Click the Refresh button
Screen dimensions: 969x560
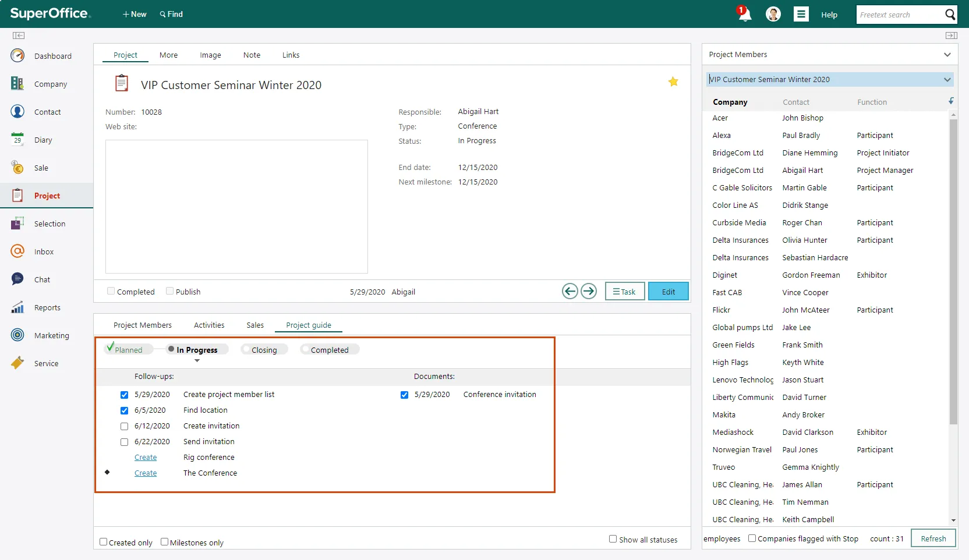click(933, 538)
